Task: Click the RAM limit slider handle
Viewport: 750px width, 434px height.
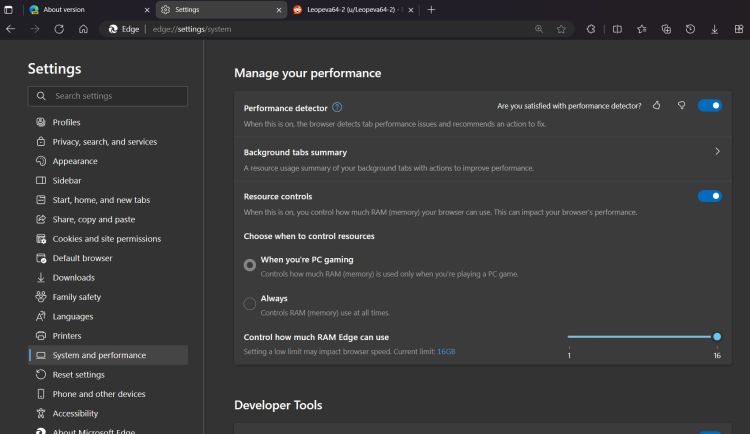Action: (x=717, y=337)
